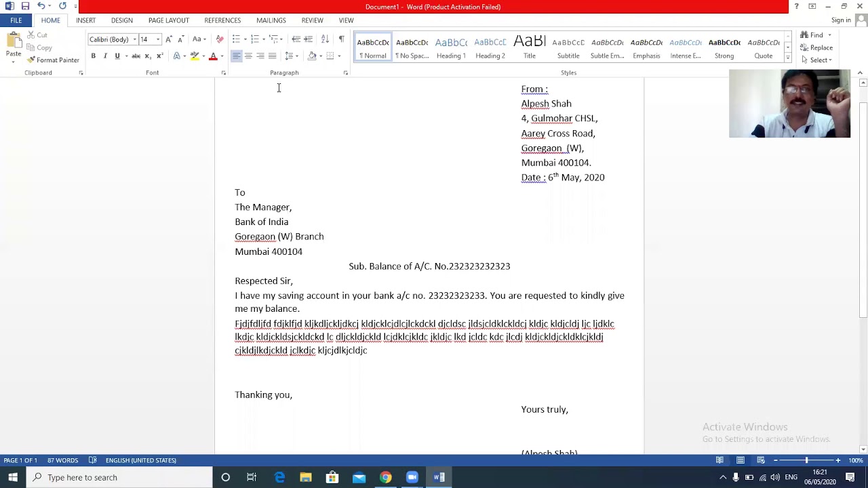
Task: Increase paragraph indent
Action: (x=309, y=39)
